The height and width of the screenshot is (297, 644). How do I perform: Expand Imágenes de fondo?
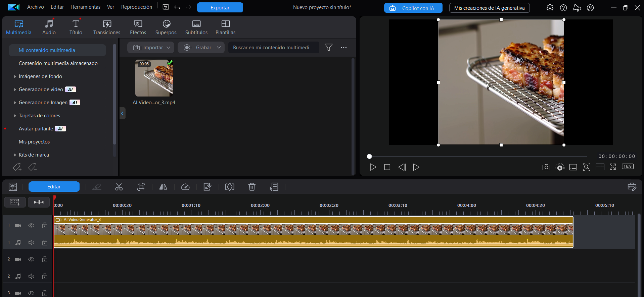[15, 76]
